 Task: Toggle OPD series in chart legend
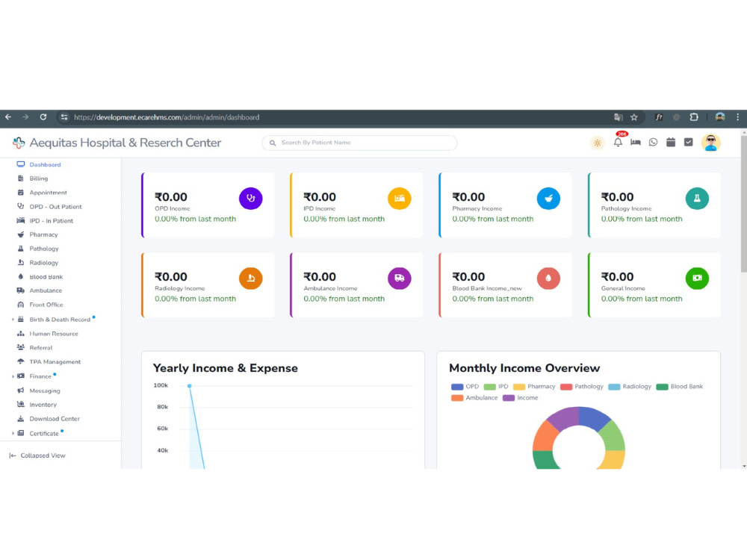click(x=465, y=387)
